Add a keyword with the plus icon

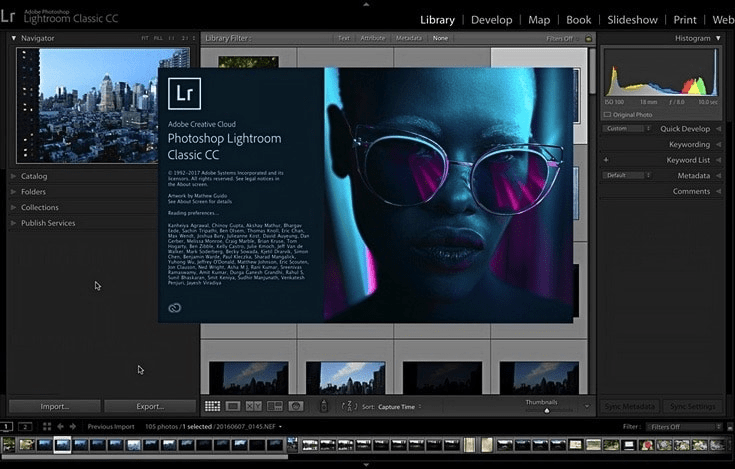tap(606, 160)
